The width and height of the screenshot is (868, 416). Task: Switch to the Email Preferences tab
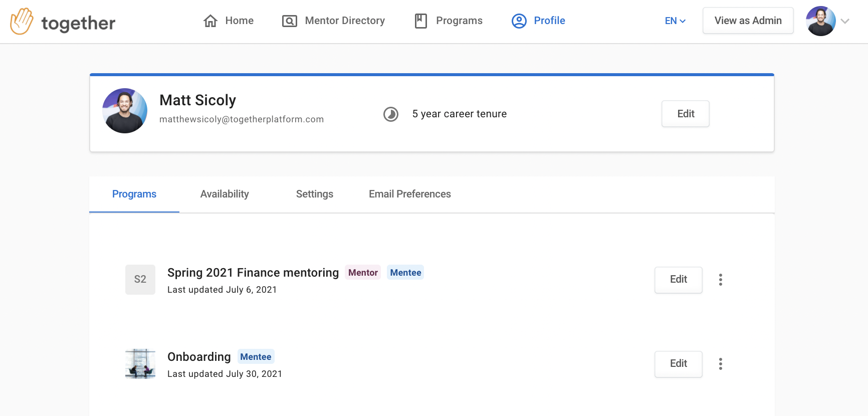click(x=410, y=194)
